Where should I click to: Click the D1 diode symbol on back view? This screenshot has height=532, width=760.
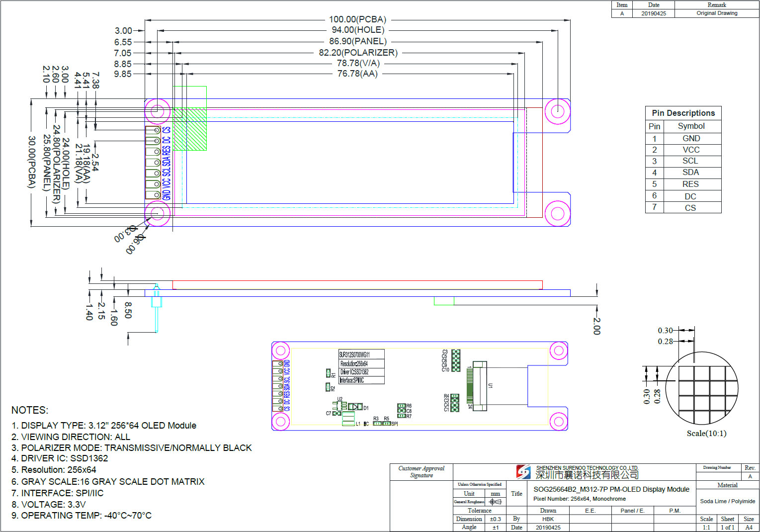coord(355,407)
